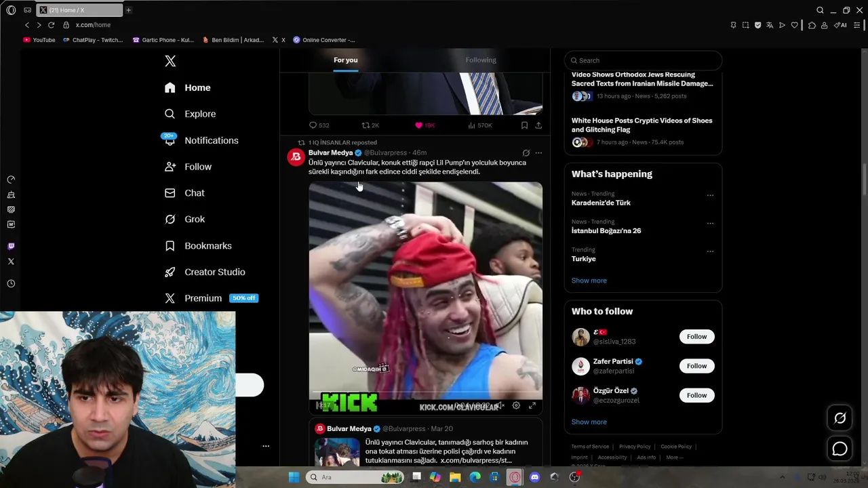Open more options on Bulvar Medya post
Image resolution: width=868 pixels, height=488 pixels.
[x=538, y=153]
